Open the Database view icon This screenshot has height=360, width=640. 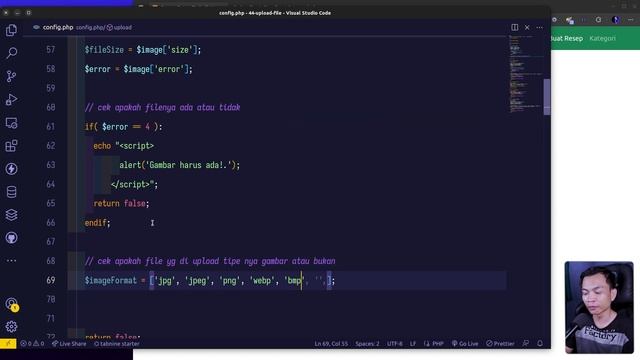[x=11, y=192]
